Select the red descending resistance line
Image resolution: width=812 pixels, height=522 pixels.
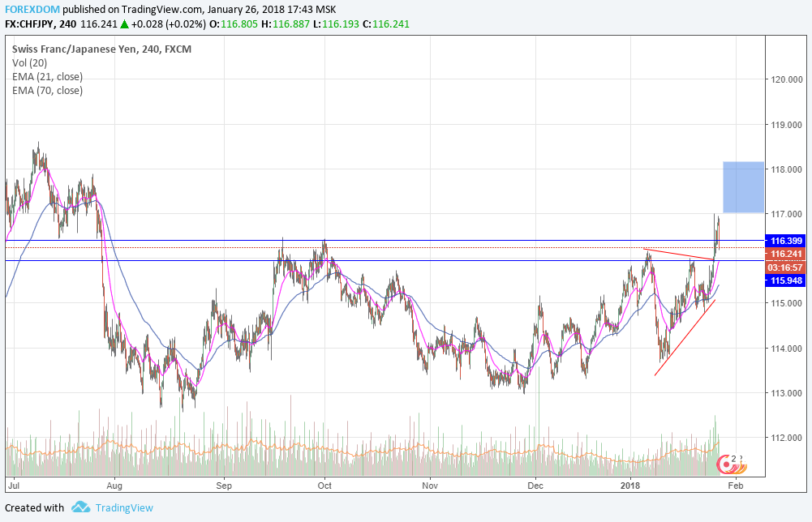pos(678,255)
